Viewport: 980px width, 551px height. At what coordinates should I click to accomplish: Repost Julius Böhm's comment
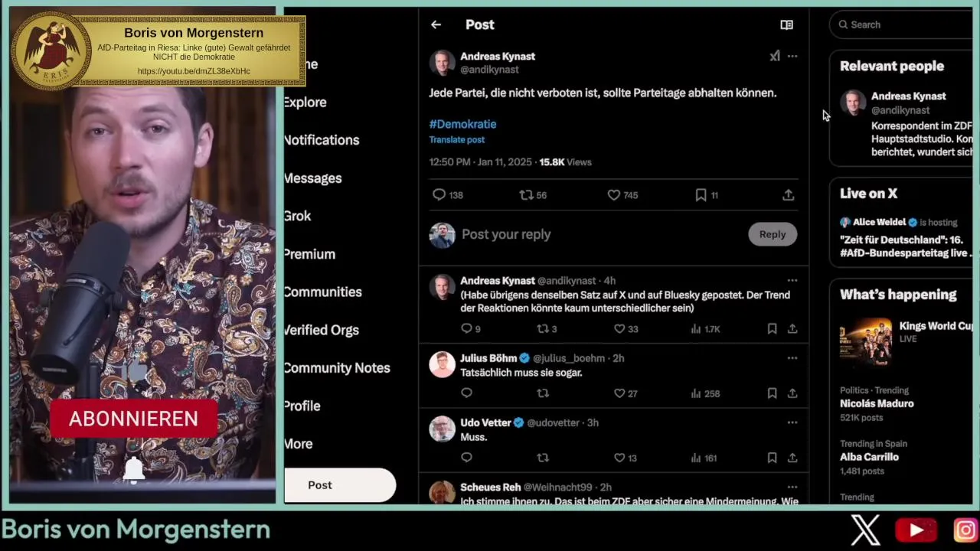point(543,393)
